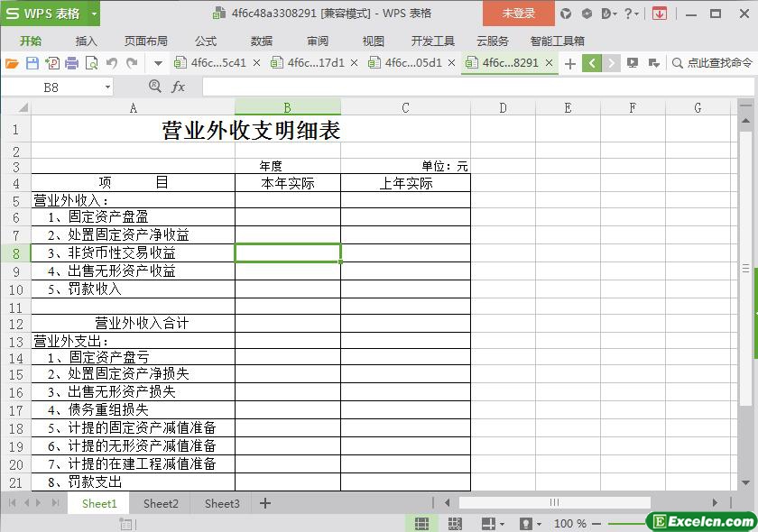
Task: Switch to the Sheet2 worksheet tab
Action: coord(161,503)
